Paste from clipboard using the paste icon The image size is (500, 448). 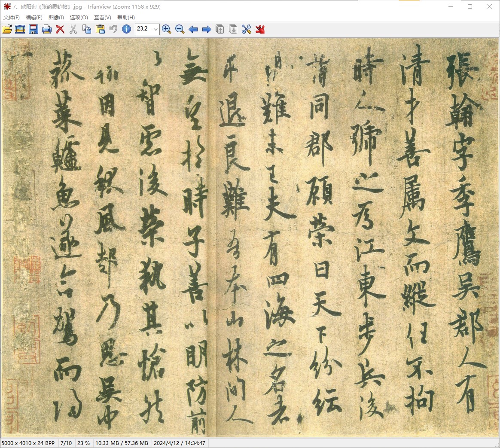pos(100,29)
